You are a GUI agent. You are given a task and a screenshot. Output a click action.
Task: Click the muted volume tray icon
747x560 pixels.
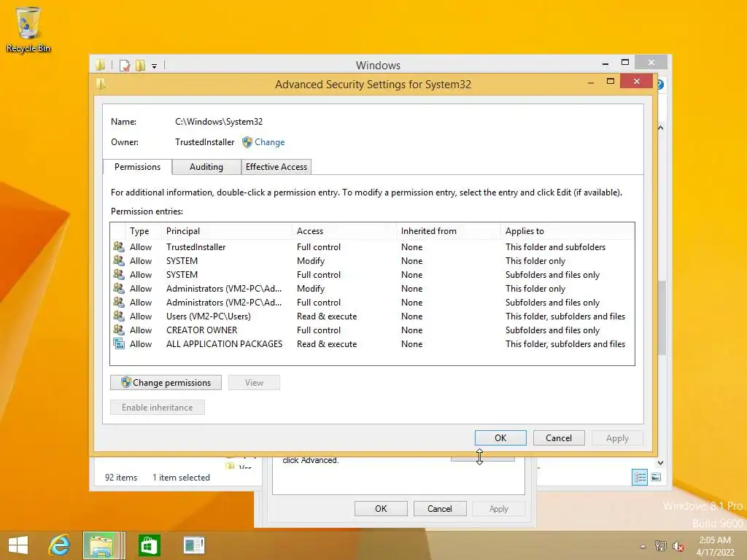[x=678, y=545]
